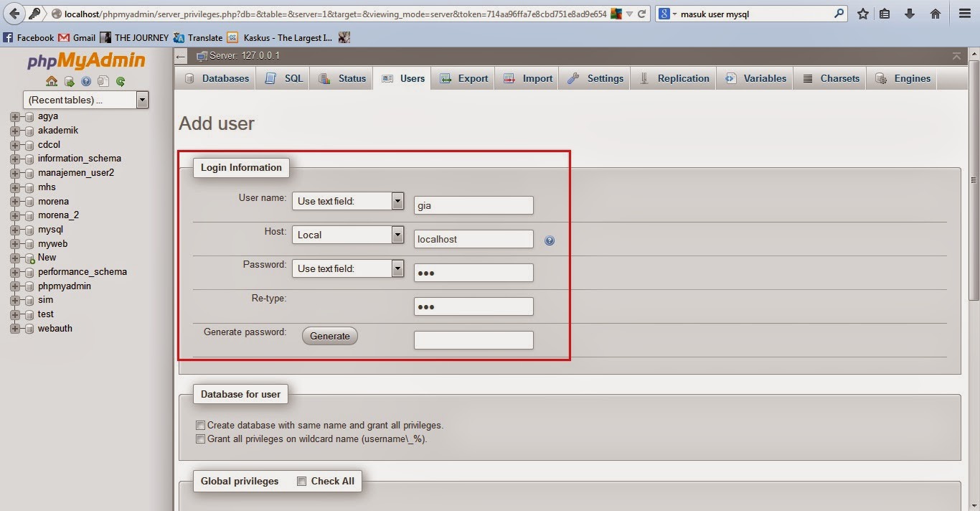Click the empty generated password field
Image resolution: width=980 pixels, height=511 pixels.
point(473,340)
